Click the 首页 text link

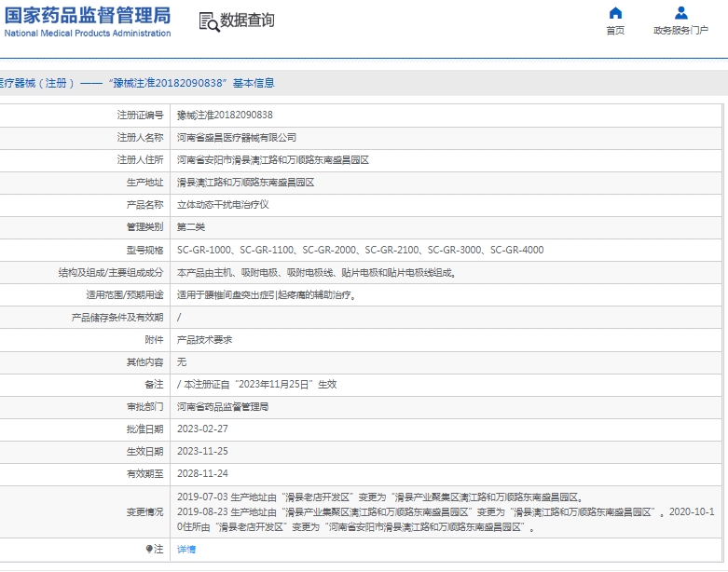point(615,31)
